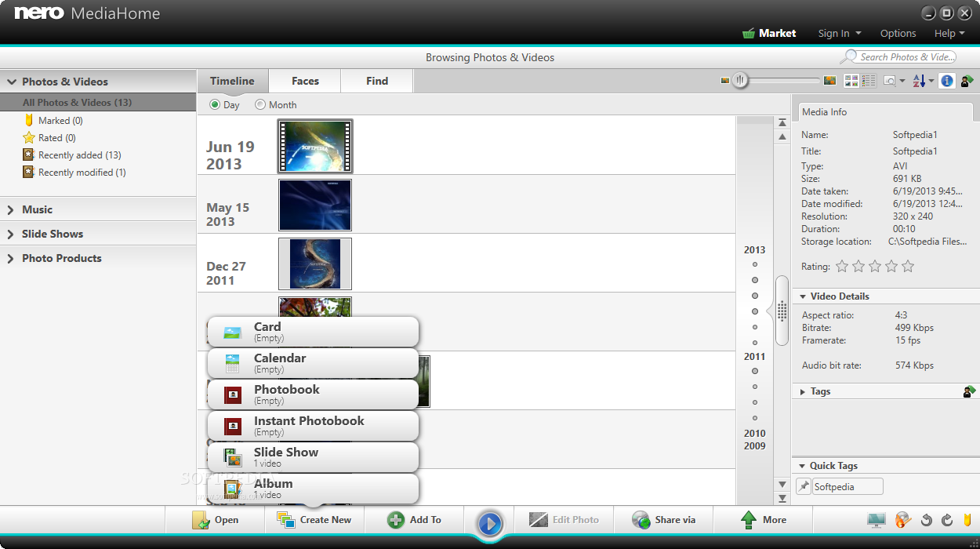Select the Month radio button

(x=260, y=104)
